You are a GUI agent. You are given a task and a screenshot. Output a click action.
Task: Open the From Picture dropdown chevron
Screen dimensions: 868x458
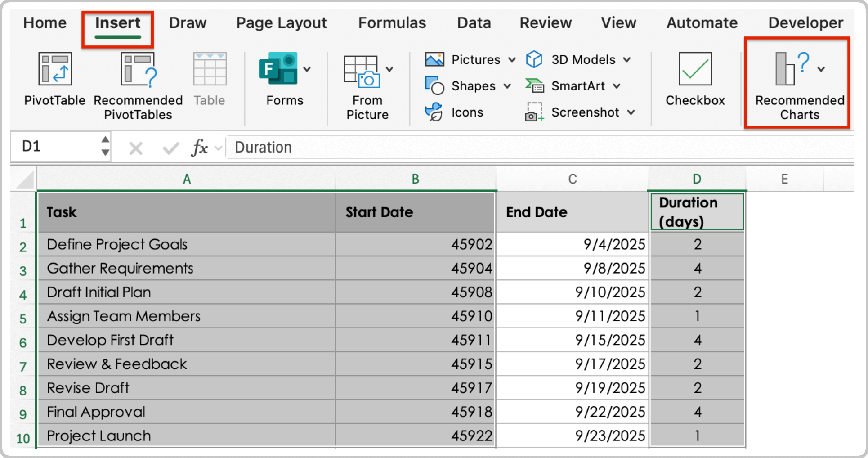pyautogui.click(x=390, y=68)
